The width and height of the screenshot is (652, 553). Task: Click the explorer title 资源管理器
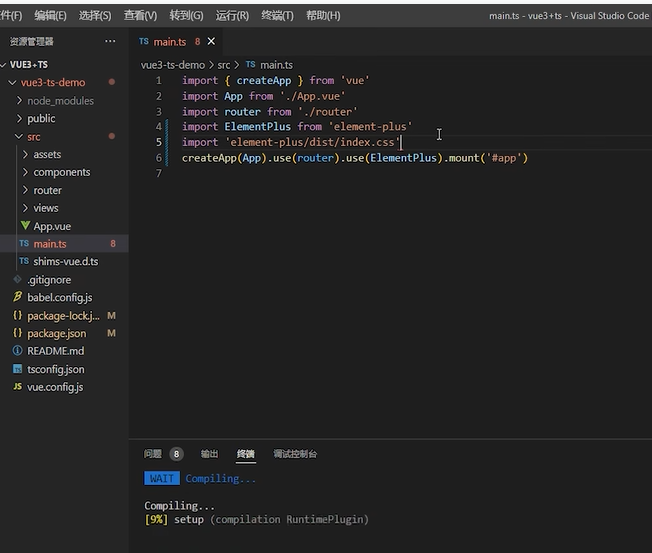coord(32,42)
